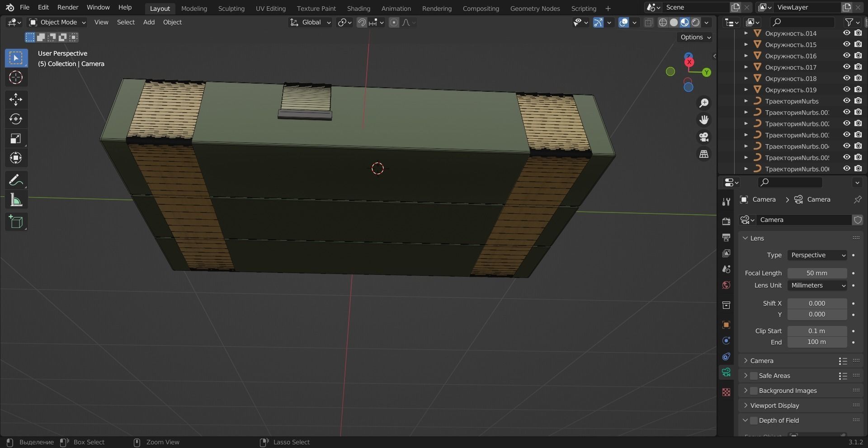Toggle viewport overlays
This screenshot has width=868, height=448.
pos(623,23)
